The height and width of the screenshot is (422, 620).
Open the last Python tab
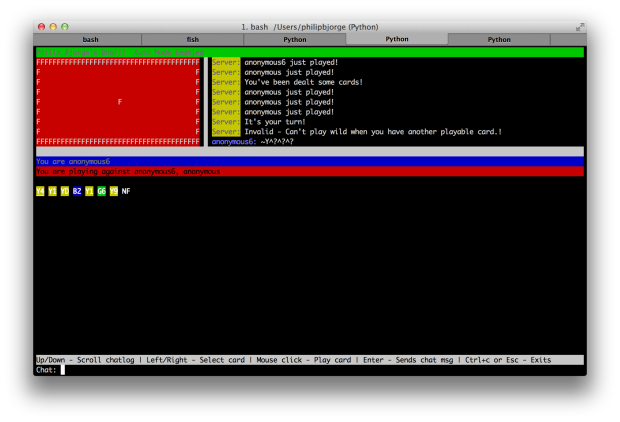click(499, 40)
